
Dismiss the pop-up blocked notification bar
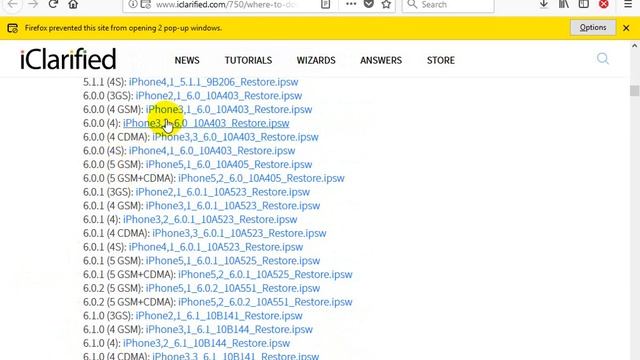coord(626,28)
